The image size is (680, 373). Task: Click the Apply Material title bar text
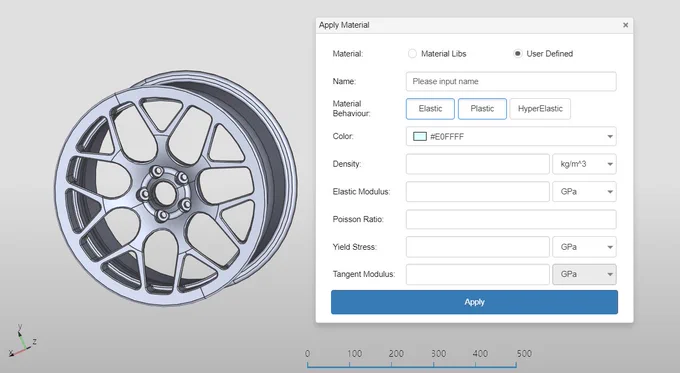tap(344, 25)
